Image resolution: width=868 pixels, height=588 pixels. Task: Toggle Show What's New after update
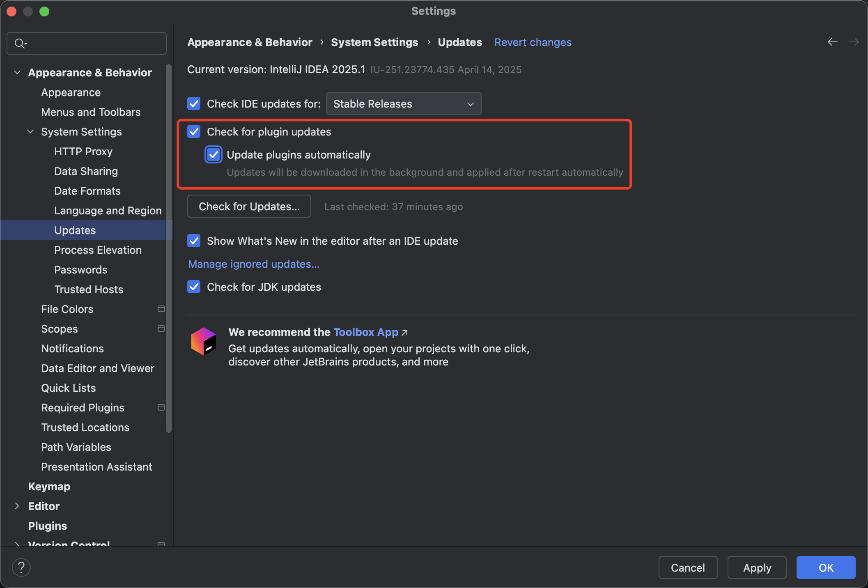pyautogui.click(x=194, y=241)
